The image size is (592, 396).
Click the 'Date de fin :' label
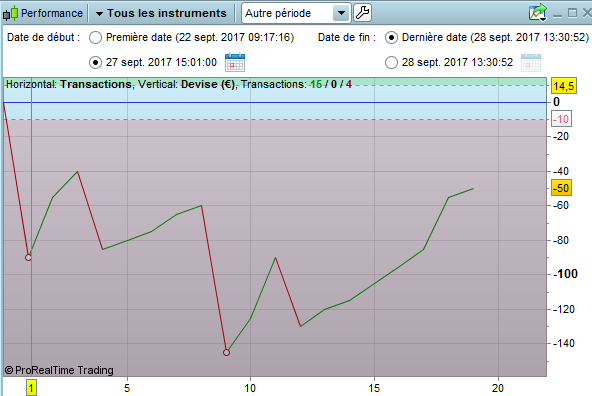347,37
